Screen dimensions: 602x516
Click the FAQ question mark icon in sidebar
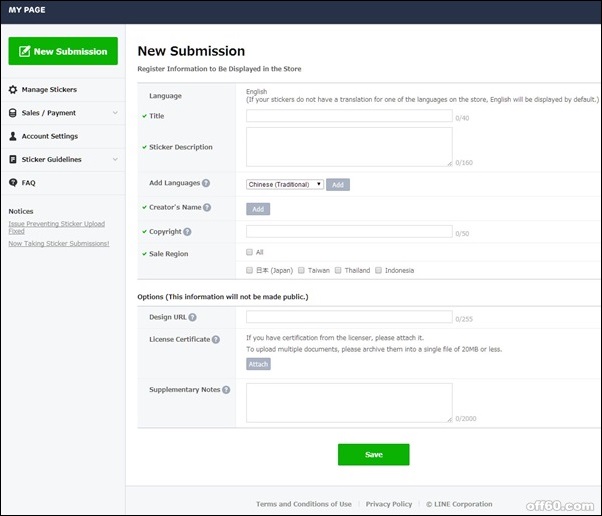point(13,183)
